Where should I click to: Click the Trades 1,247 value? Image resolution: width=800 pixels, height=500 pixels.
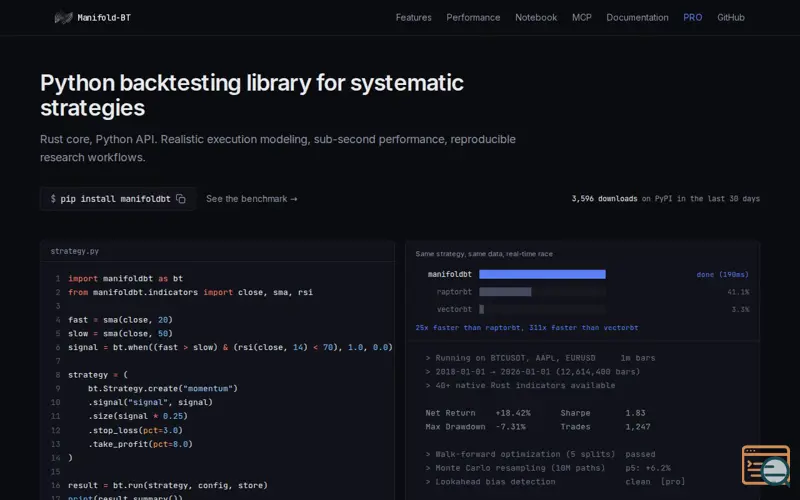coord(638,427)
